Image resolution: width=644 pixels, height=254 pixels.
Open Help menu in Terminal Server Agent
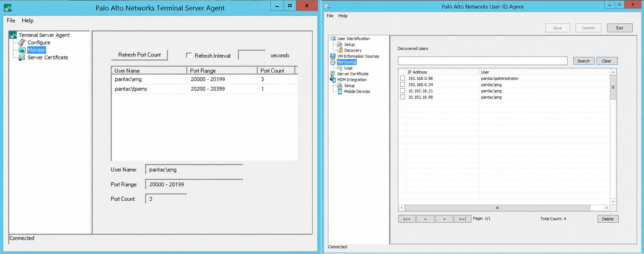click(x=28, y=21)
